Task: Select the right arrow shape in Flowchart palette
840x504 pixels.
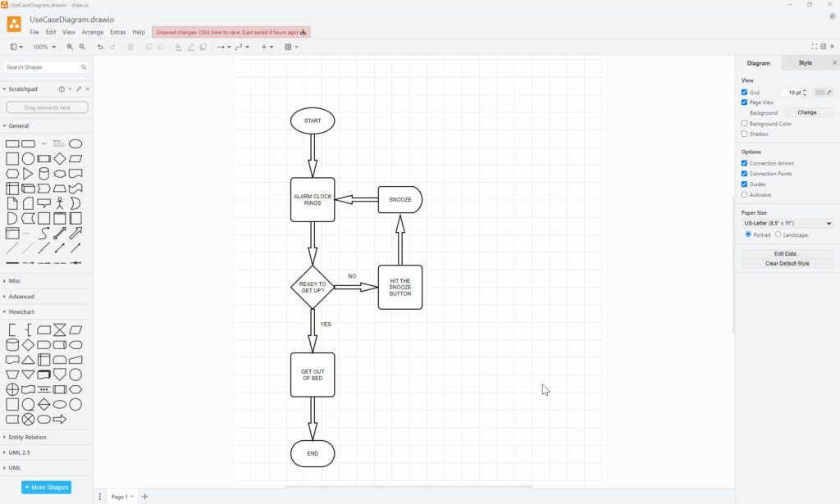Action: (x=59, y=420)
